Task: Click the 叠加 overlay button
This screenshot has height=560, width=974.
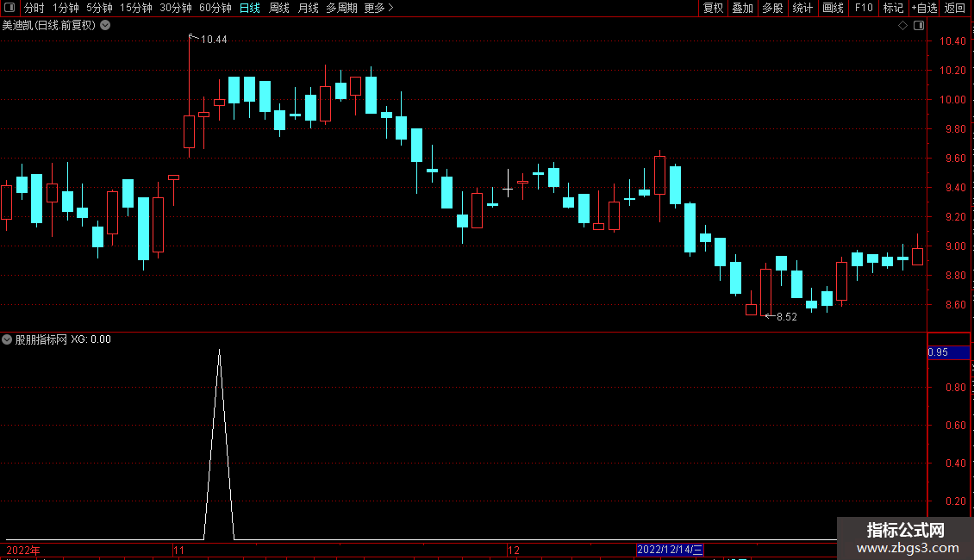Action: coord(742,8)
